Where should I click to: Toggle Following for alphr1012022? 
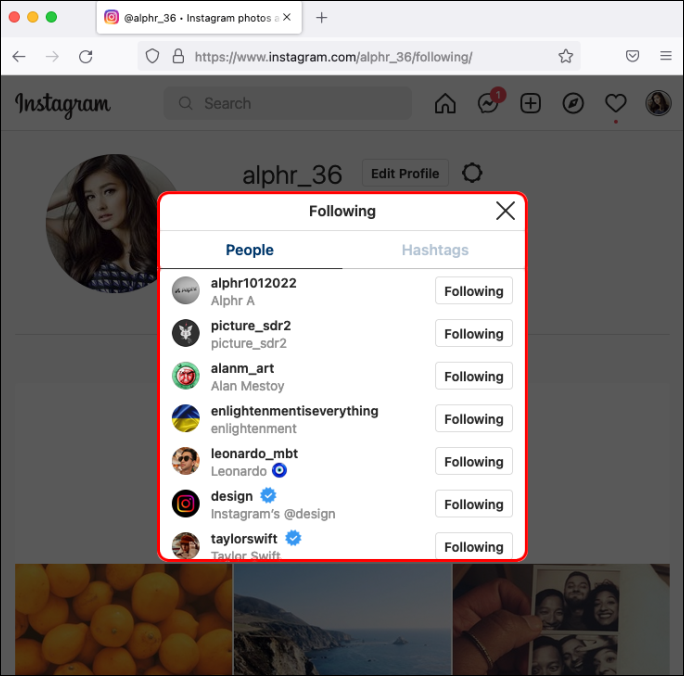click(473, 291)
